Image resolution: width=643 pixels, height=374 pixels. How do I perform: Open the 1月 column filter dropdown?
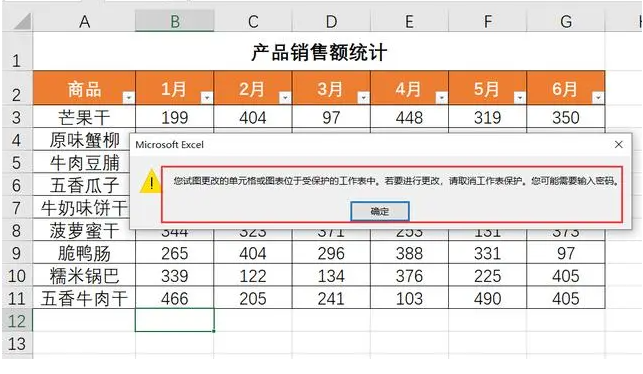(207, 98)
